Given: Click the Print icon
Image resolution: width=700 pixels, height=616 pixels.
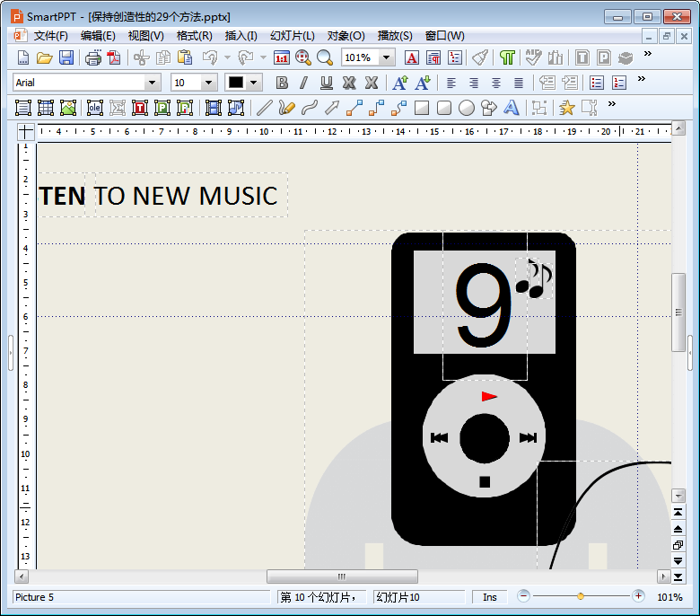Looking at the screenshot, I should pos(92,58).
